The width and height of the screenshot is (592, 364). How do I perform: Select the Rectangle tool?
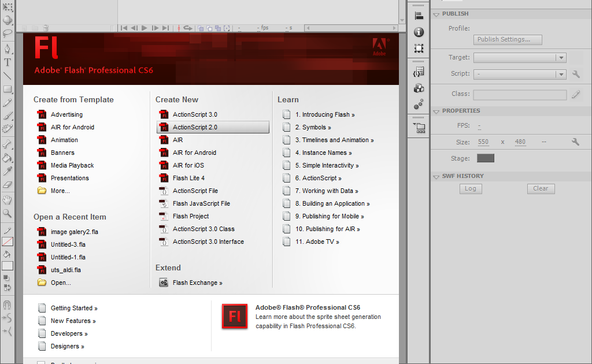[x=7, y=90]
